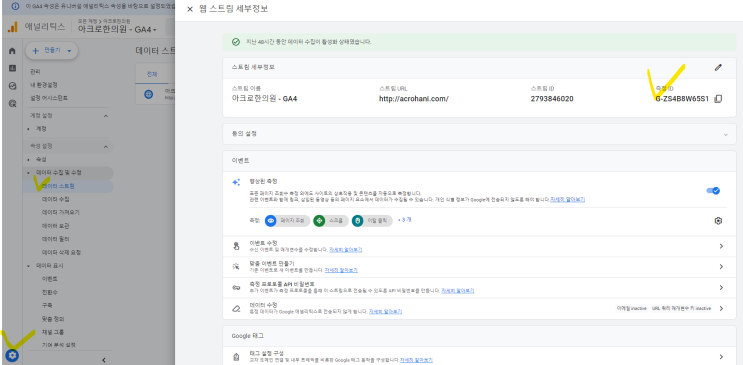Click the 맞춤 이벤트 만들기 sparkle-cursor icon
743x365 pixels.
(236, 266)
